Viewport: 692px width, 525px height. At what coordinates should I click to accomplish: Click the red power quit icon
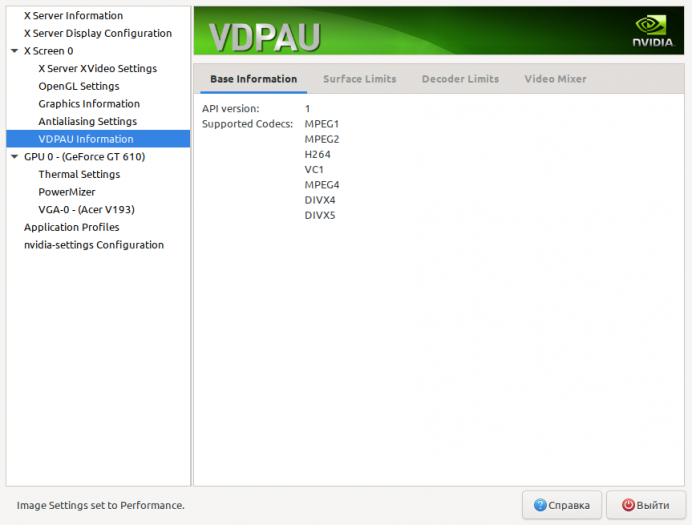[628, 505]
